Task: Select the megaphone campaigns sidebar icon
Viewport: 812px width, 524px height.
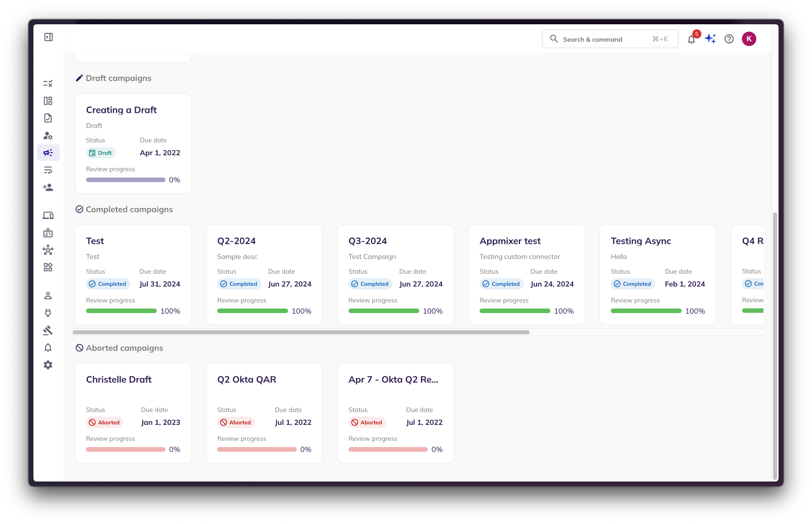Action: pyautogui.click(x=48, y=153)
